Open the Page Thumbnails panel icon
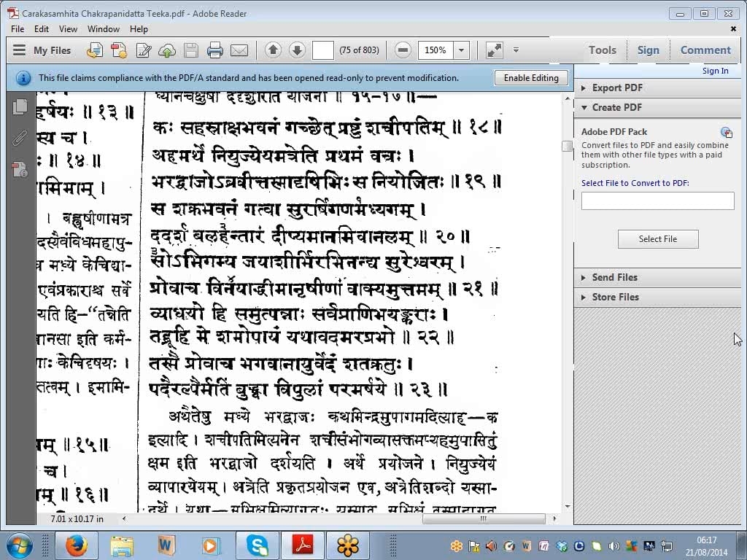 tap(20, 106)
